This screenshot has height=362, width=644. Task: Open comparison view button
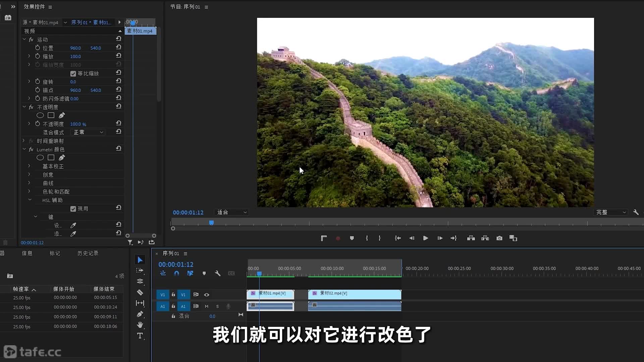[x=513, y=238]
